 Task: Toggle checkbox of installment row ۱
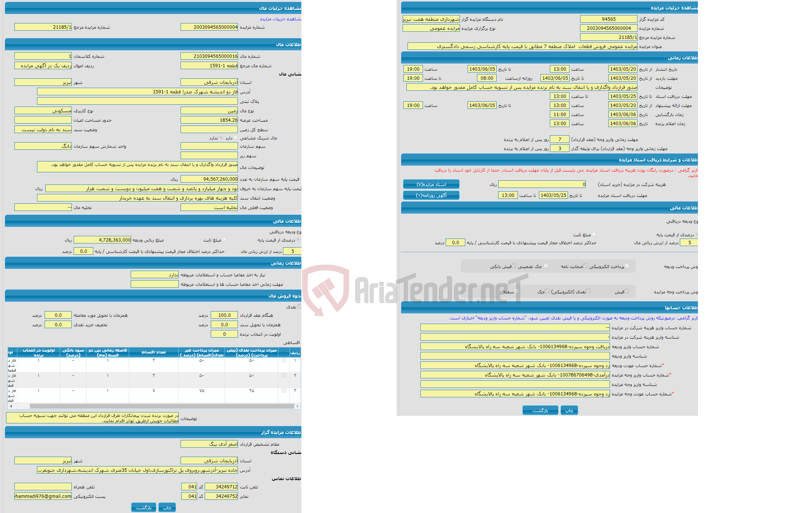click(x=284, y=360)
